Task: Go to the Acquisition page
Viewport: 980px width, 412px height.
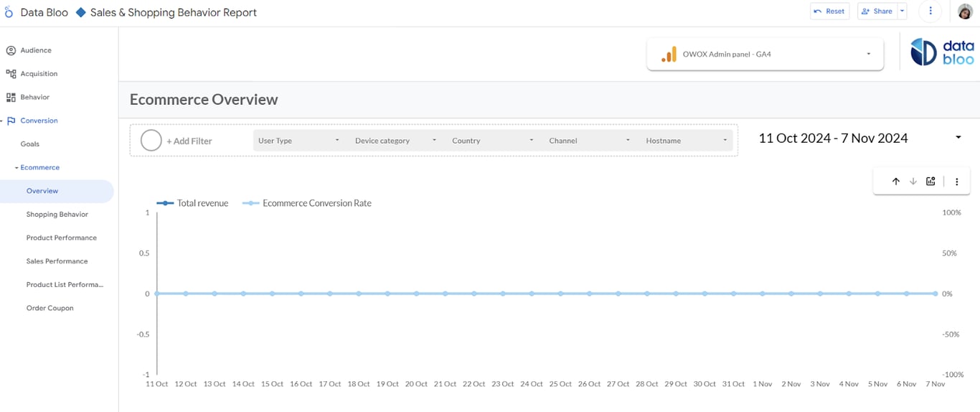Action: pos(39,74)
